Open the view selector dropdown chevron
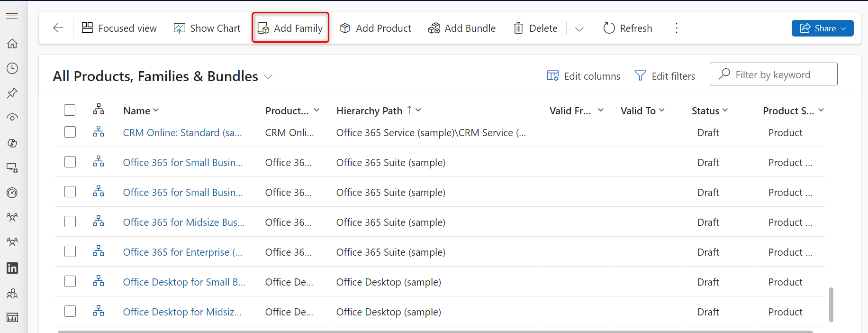Viewport: 868px width, 333px height. (268, 76)
